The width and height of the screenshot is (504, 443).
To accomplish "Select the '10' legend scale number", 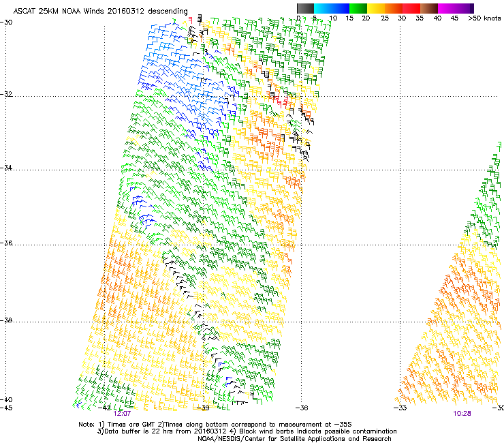I will click(333, 18).
